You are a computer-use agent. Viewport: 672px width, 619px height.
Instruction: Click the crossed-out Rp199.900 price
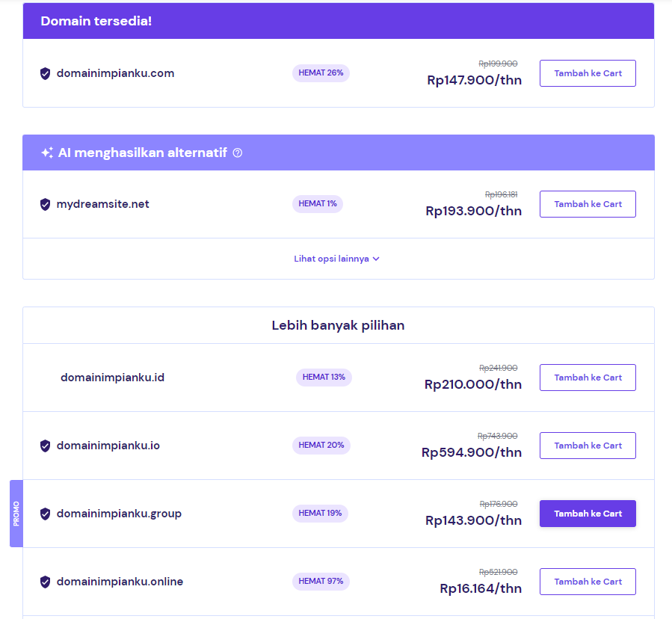pyautogui.click(x=498, y=64)
